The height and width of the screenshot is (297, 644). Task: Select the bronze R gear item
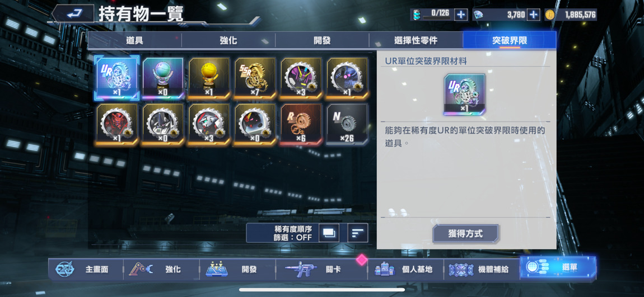click(x=301, y=124)
